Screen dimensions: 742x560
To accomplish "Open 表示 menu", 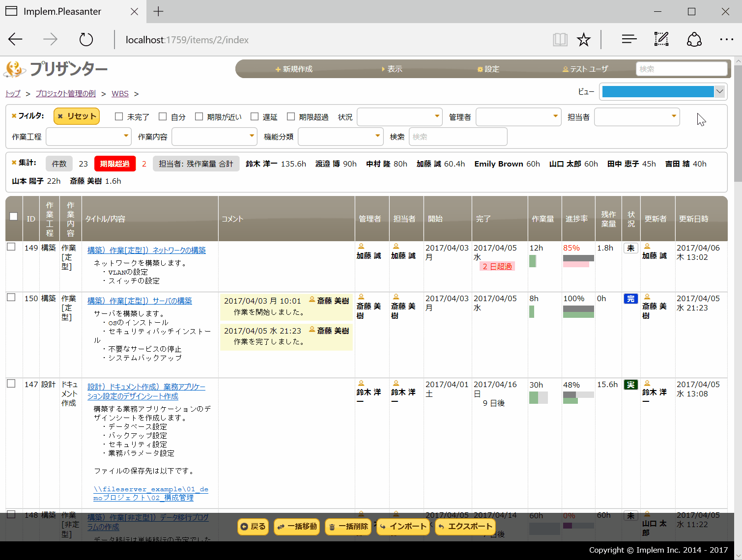I will pos(392,69).
